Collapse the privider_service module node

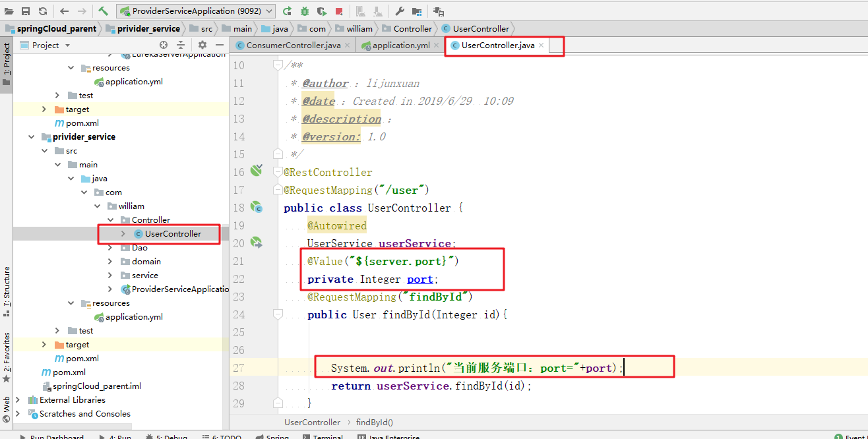click(31, 136)
